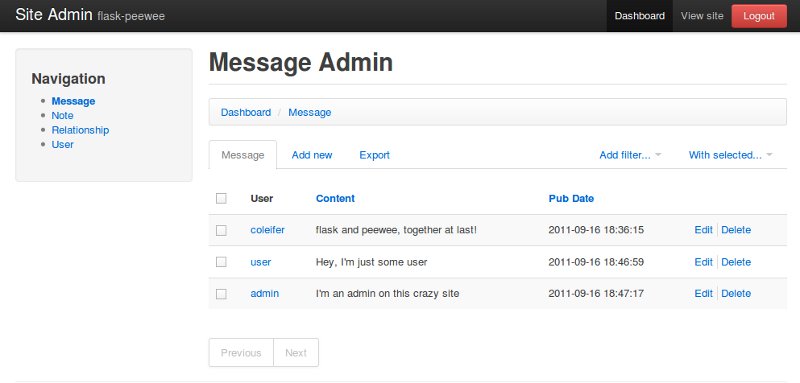
Task: Open the Export tab
Action: coord(374,155)
